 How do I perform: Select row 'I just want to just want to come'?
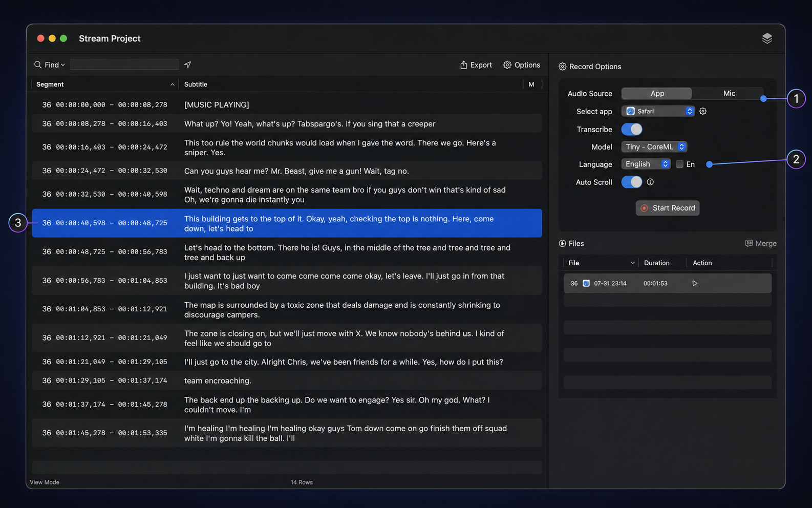(287, 281)
